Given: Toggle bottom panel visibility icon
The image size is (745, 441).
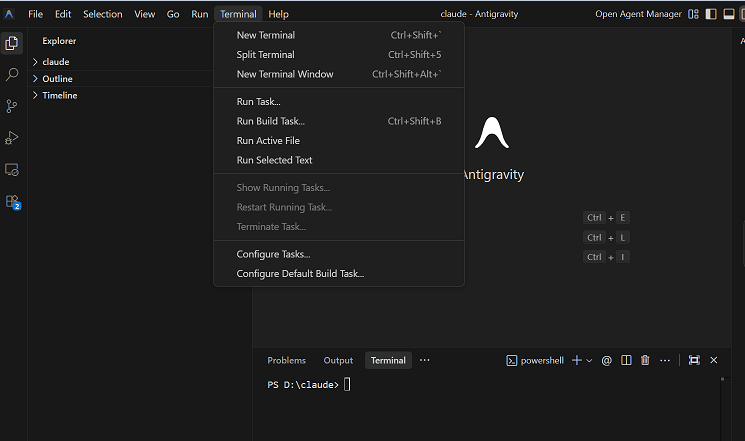Looking at the screenshot, I should pyautogui.click(x=728, y=14).
